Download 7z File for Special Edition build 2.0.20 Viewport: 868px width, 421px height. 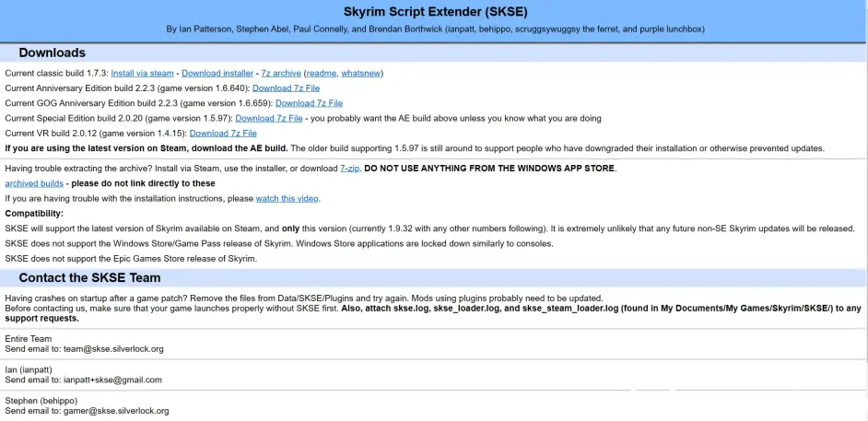pyautogui.click(x=268, y=118)
